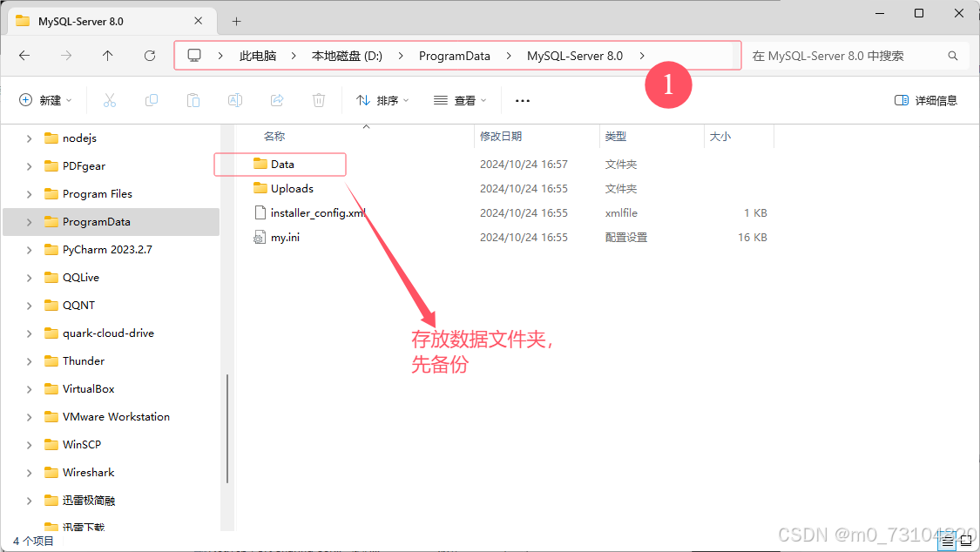
Task: Open the three-dot more options menu
Action: (523, 100)
